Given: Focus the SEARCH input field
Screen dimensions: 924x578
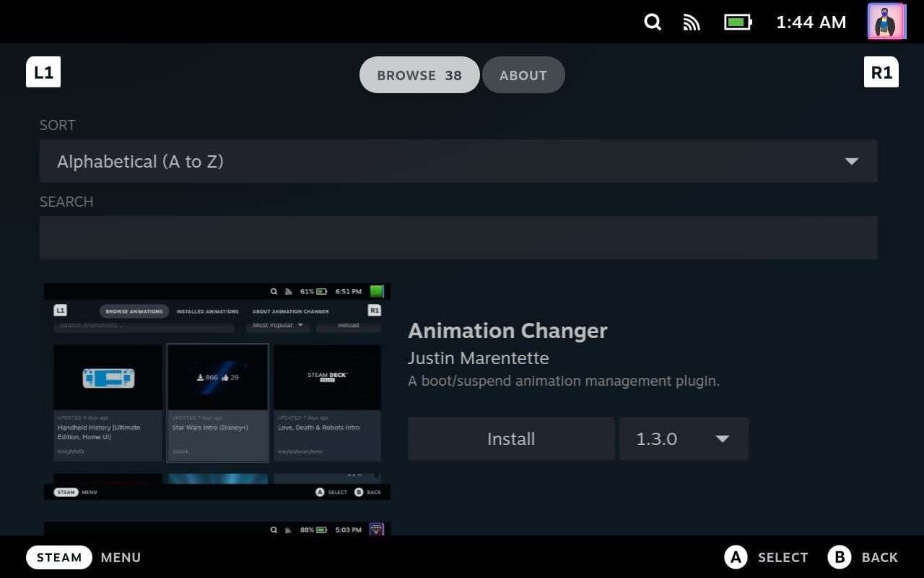Looking at the screenshot, I should pos(458,238).
